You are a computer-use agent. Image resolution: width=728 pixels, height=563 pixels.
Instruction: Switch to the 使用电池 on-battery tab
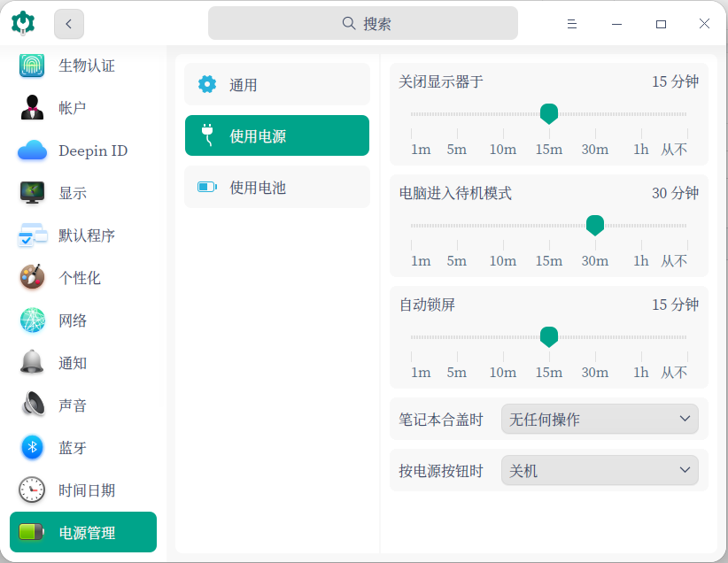point(276,187)
